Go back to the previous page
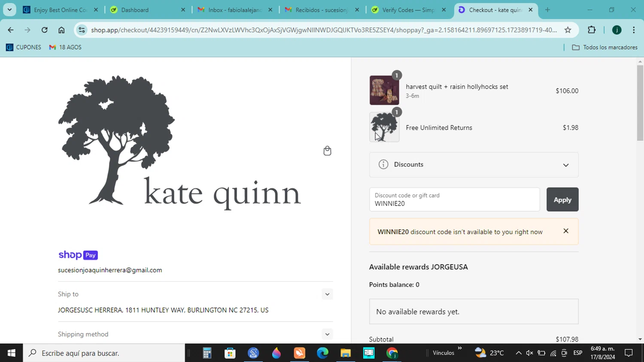Screen dimensions: 644x362 click(11, 30)
